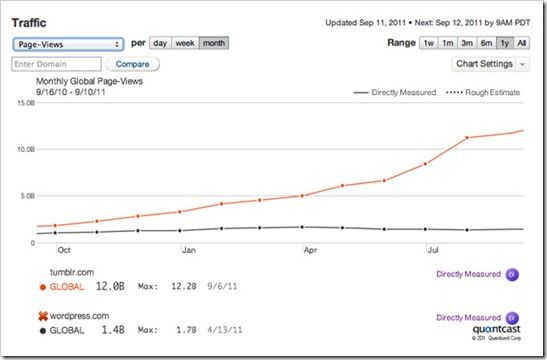The height and width of the screenshot is (360, 547).
Task: Click the purple badge icon beside wordpress.com
Action: point(512,318)
